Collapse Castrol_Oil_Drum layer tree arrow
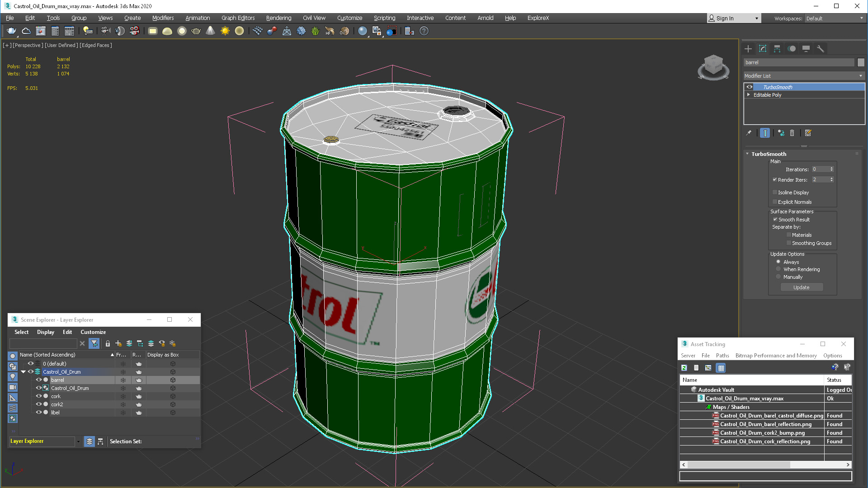Viewport: 868px width, 488px height. [24, 372]
